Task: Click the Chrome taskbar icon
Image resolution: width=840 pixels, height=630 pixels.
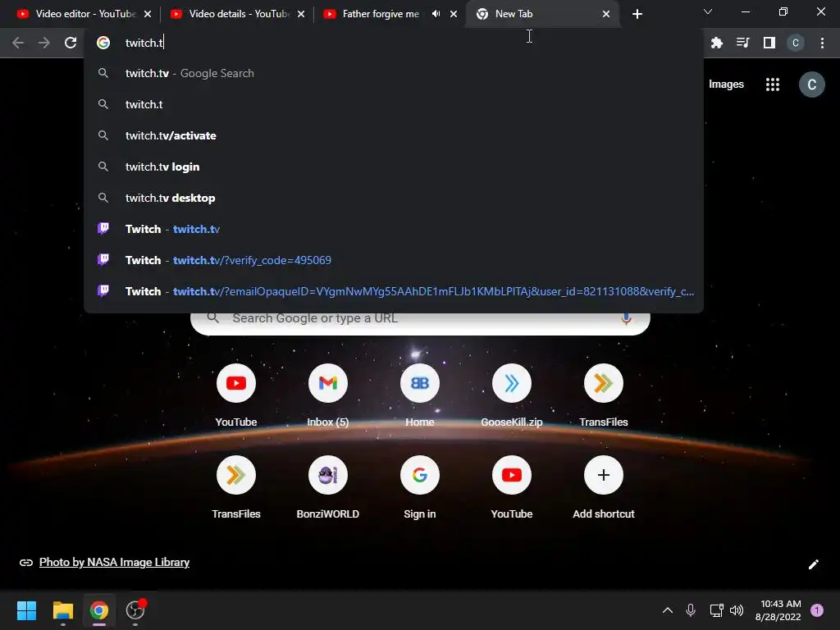Action: coord(98,610)
